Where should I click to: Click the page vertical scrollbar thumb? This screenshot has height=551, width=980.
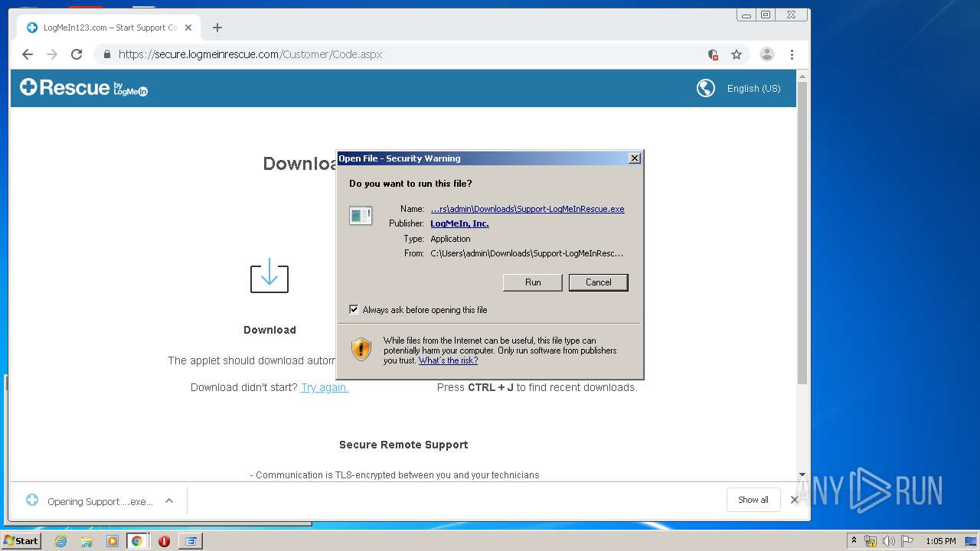[802, 233]
